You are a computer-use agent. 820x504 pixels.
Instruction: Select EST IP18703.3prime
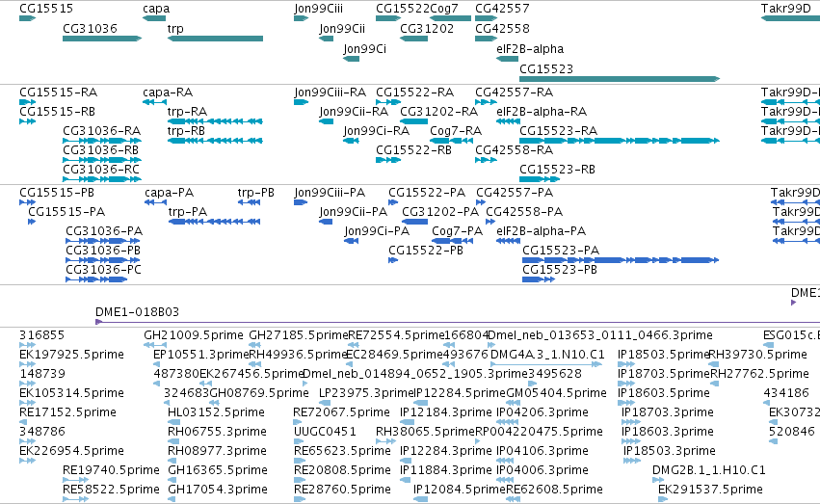(x=631, y=422)
